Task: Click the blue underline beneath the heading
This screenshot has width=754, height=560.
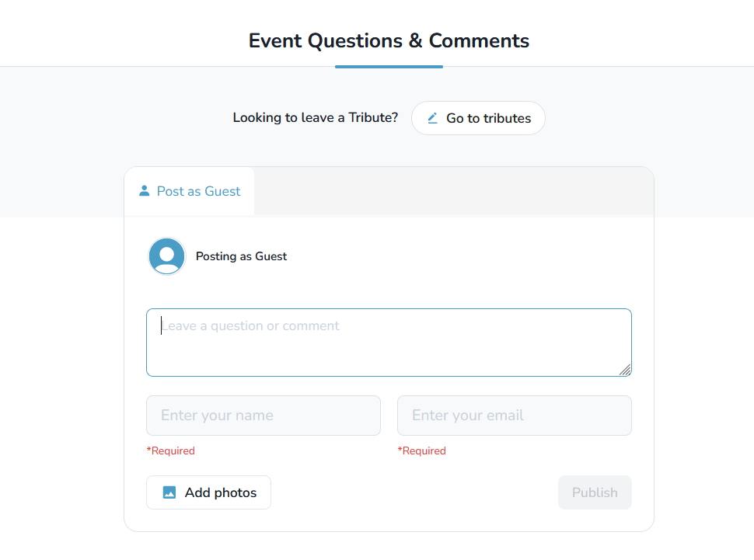Action: pos(389,67)
